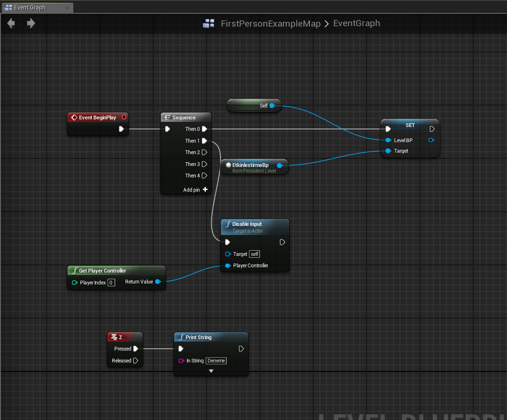Expand the Print String advanced options arrow

(x=211, y=371)
